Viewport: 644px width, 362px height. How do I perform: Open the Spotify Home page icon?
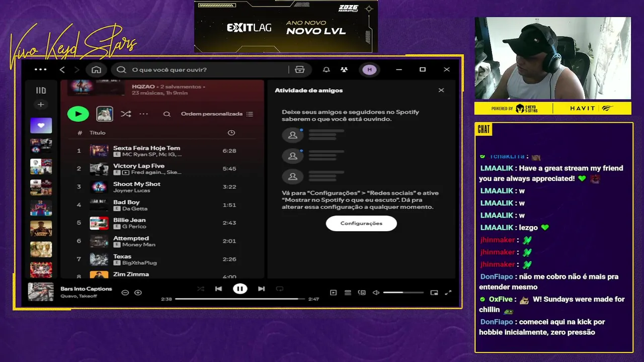click(96, 69)
